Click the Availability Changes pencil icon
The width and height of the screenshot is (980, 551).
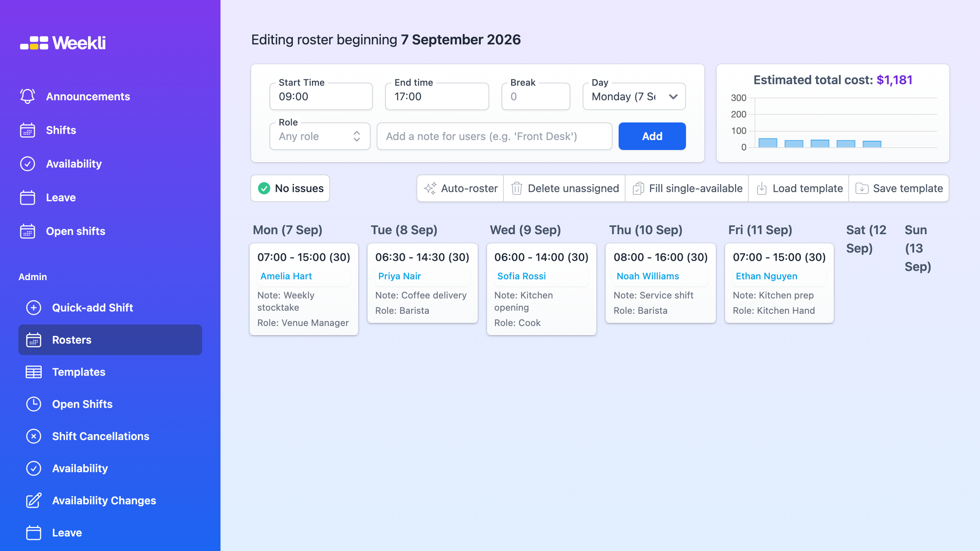[x=34, y=500]
